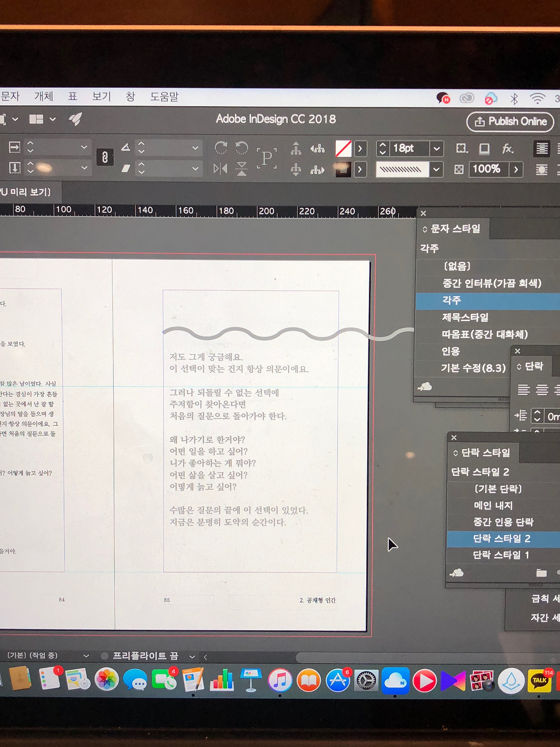Click the select next object icon

[318, 170]
